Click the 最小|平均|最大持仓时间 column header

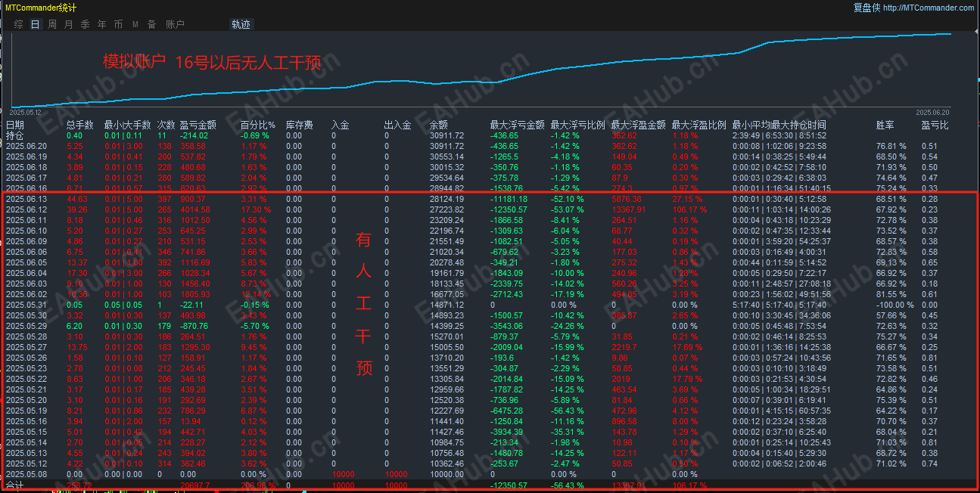tap(779, 125)
